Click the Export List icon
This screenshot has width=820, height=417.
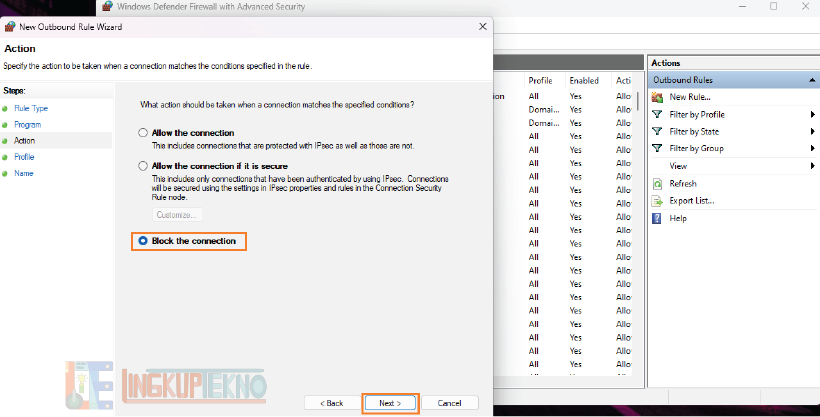tap(657, 201)
